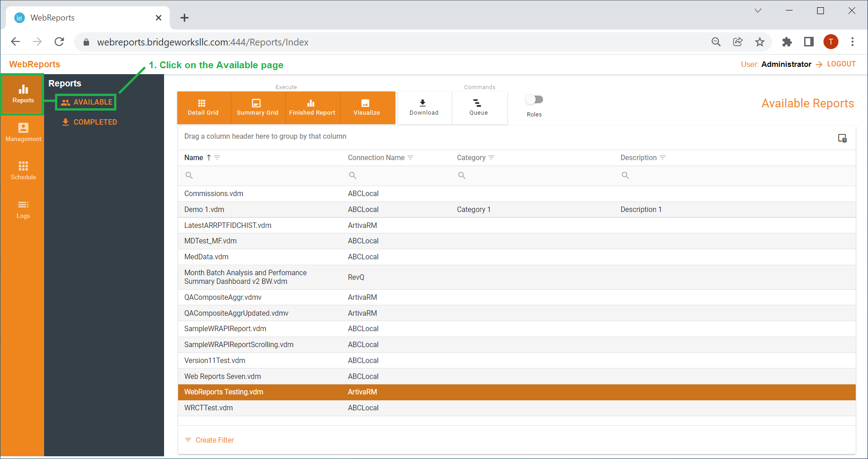Open the Reports sidebar section
Image resolution: width=868 pixels, height=459 pixels.
click(23, 94)
